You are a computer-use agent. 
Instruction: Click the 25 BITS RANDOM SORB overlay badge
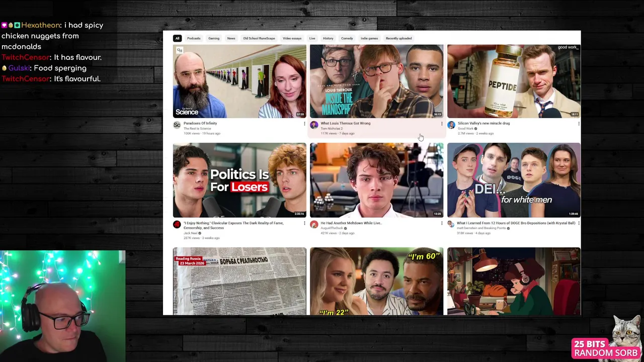pyautogui.click(x=606, y=348)
